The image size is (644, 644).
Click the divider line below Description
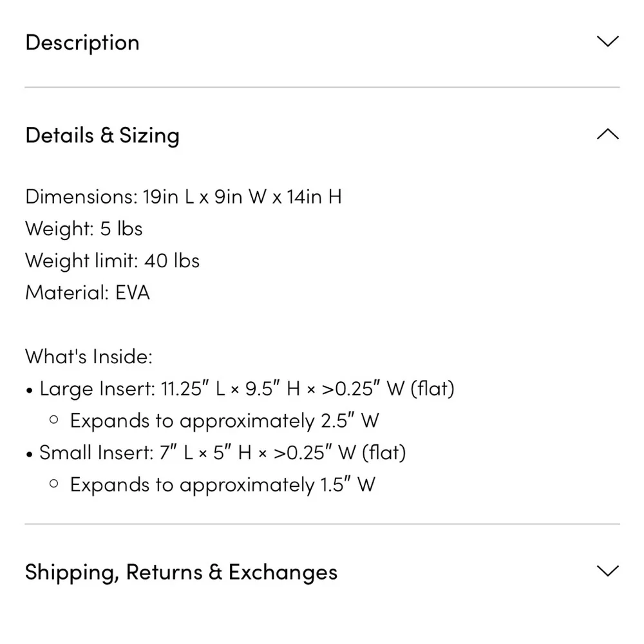(x=322, y=87)
